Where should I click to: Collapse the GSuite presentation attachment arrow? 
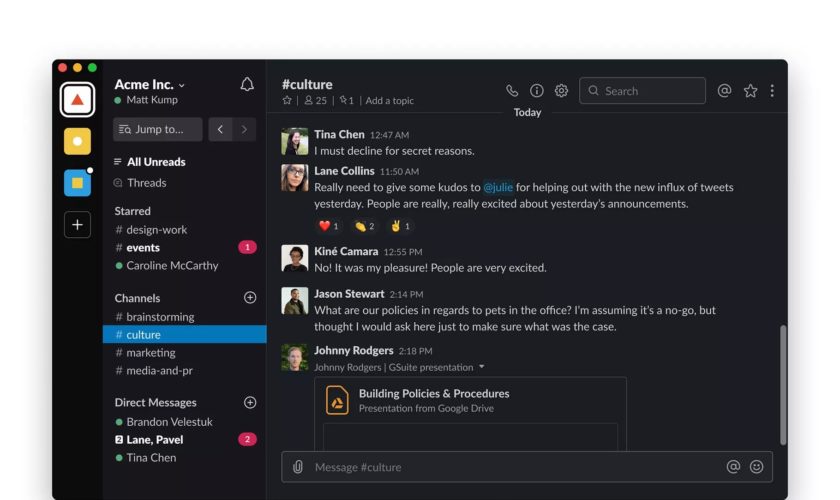click(x=482, y=367)
